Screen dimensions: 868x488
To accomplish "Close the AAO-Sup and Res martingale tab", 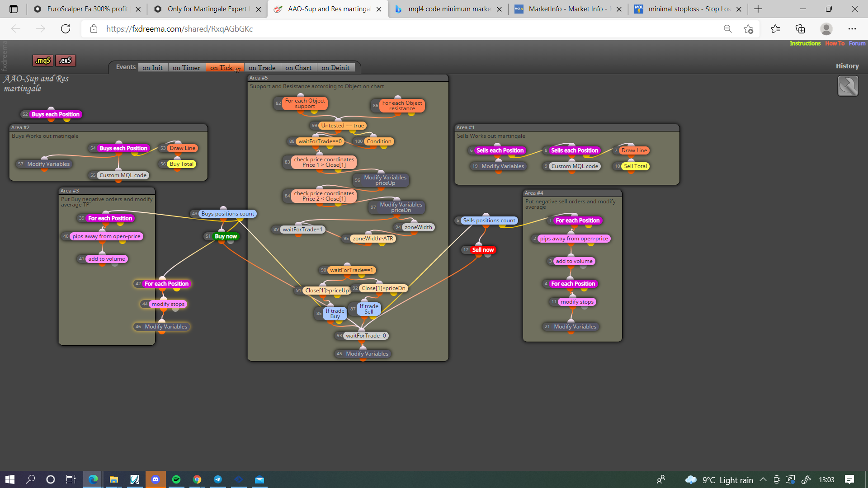I will [379, 9].
